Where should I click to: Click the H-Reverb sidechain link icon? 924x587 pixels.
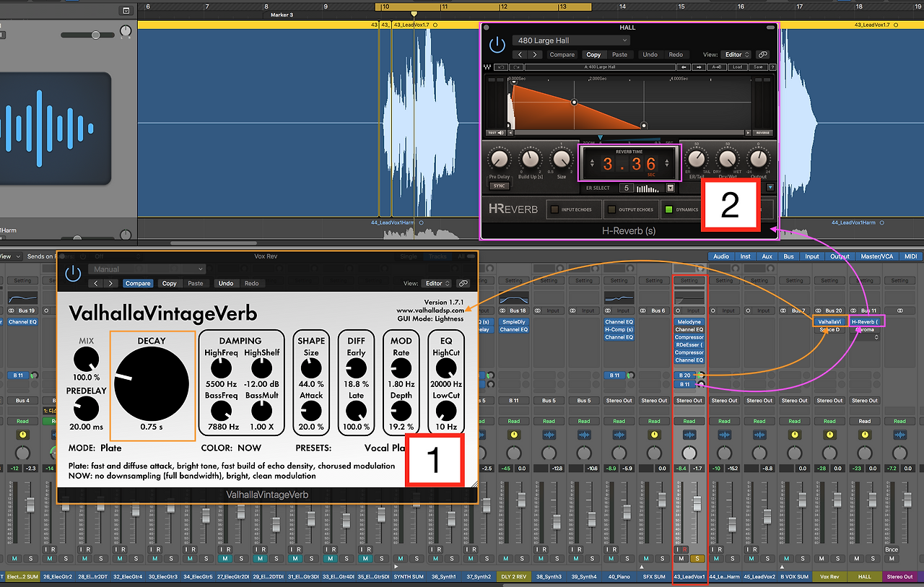762,54
